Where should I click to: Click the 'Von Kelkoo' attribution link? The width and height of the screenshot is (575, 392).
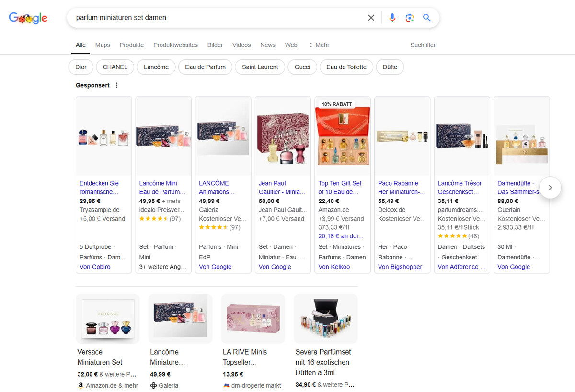pos(334,267)
